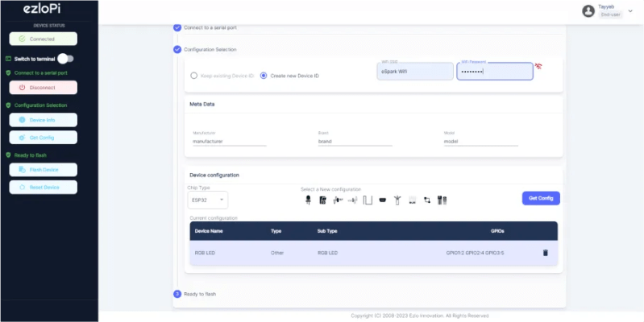The image size is (644, 322).
Task: Click the Manufacturer input field
Action: [230, 141]
